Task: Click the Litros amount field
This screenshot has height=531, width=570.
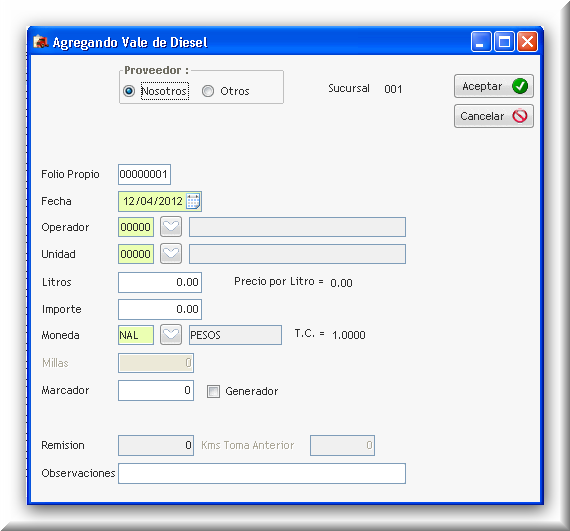Action: 160,282
